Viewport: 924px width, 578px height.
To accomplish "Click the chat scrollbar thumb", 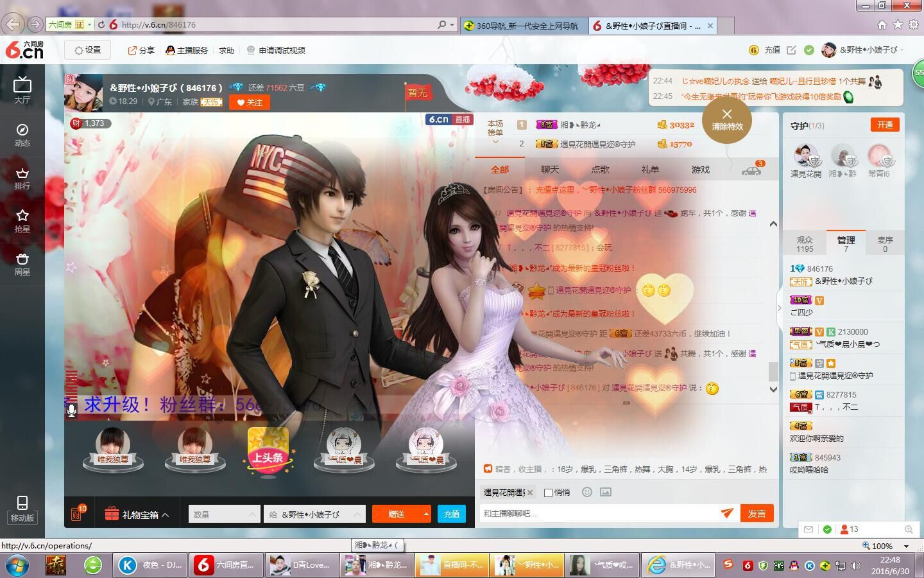I will pyautogui.click(x=773, y=371).
